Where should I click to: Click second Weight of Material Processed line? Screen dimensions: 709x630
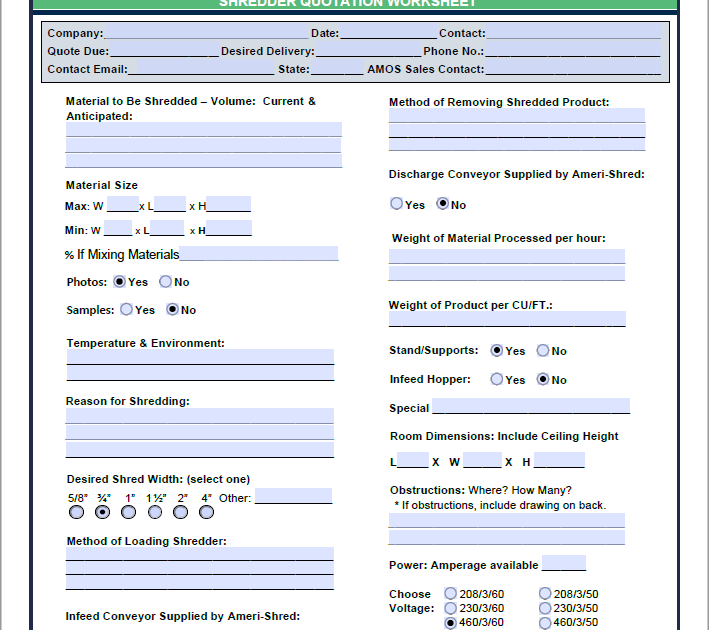tap(507, 273)
